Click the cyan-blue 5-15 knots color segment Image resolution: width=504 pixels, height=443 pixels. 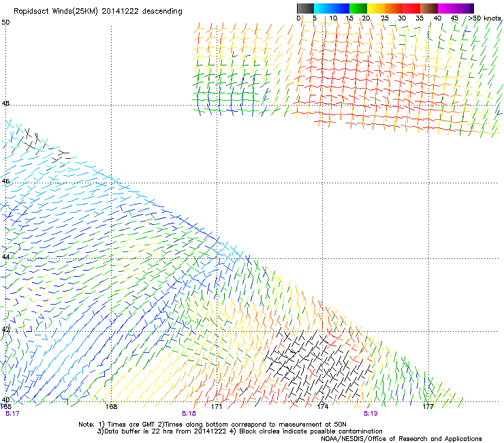pos(332,8)
